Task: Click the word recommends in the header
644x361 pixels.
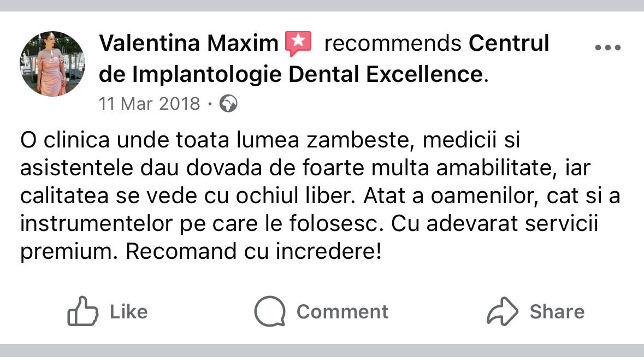Action: (393, 43)
